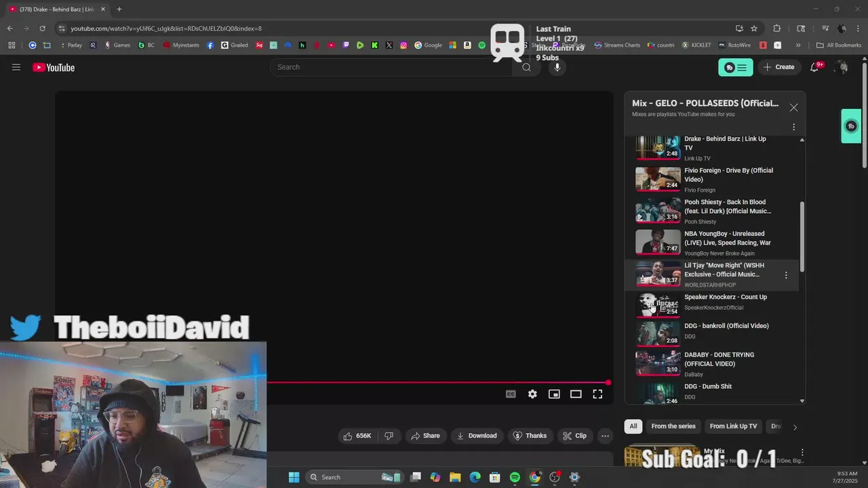
Task: Open the YouTube hamburger guide menu
Action: pos(16,67)
